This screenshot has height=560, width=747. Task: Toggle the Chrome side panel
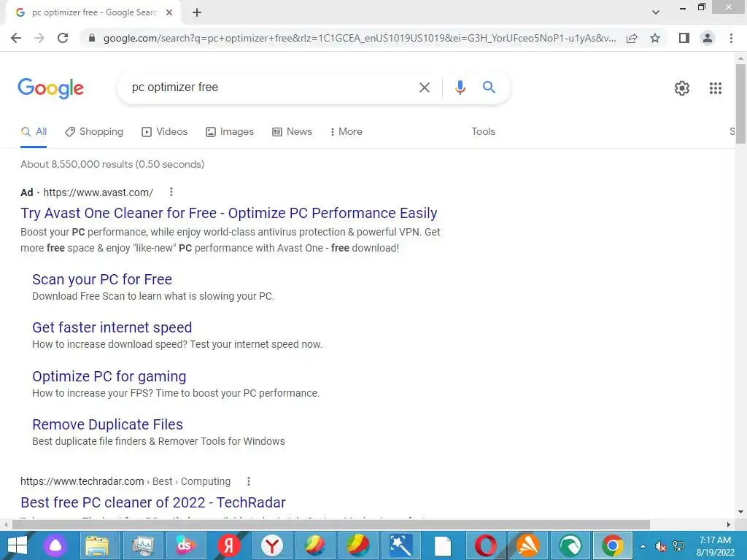[684, 38]
